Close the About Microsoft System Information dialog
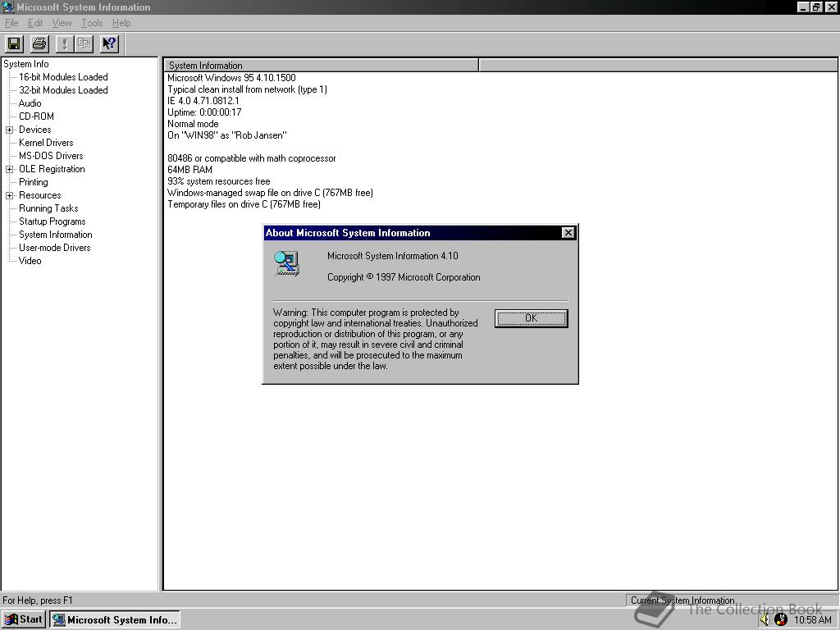840x630 pixels. point(568,232)
